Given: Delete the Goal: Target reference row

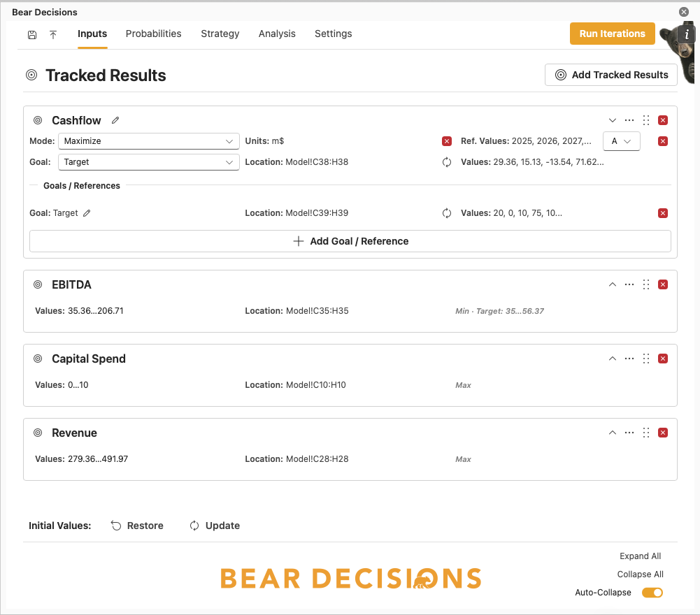Looking at the screenshot, I should point(663,213).
